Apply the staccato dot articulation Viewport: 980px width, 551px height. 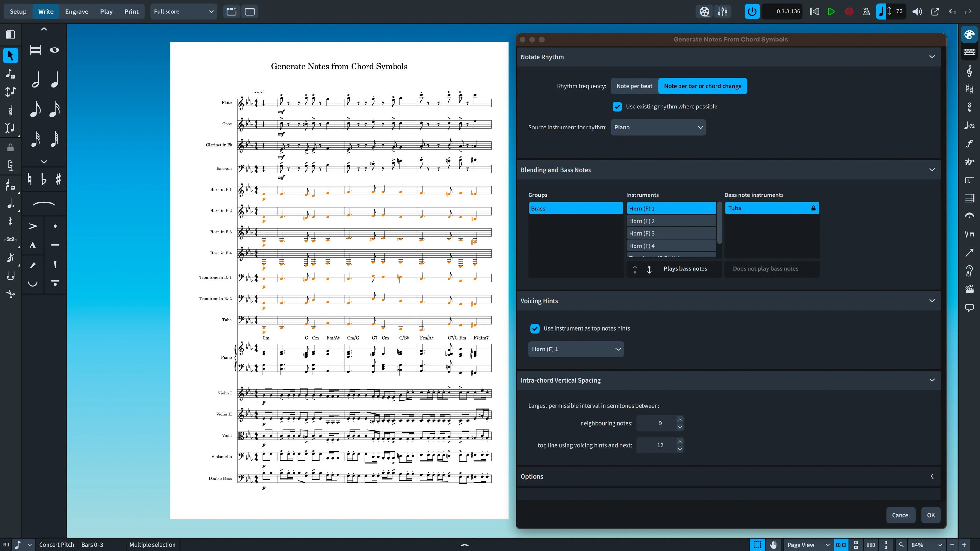coord(55,226)
